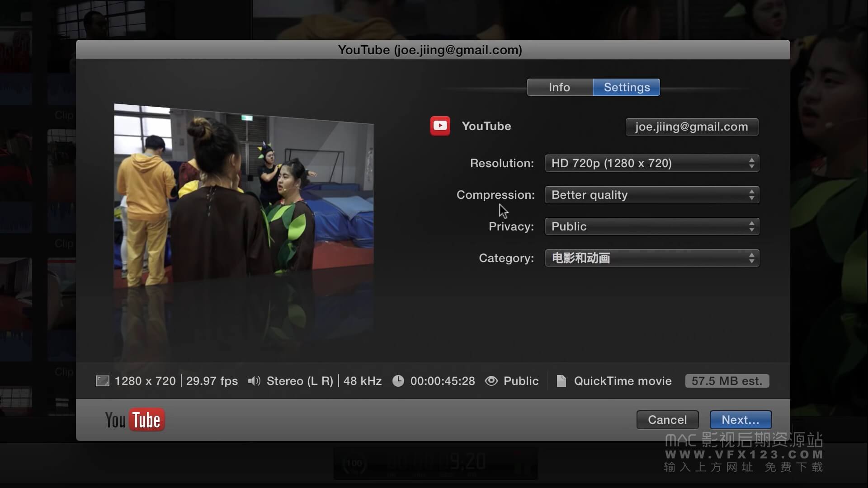
Task: Click the video preview thumbnail
Action: point(244,196)
